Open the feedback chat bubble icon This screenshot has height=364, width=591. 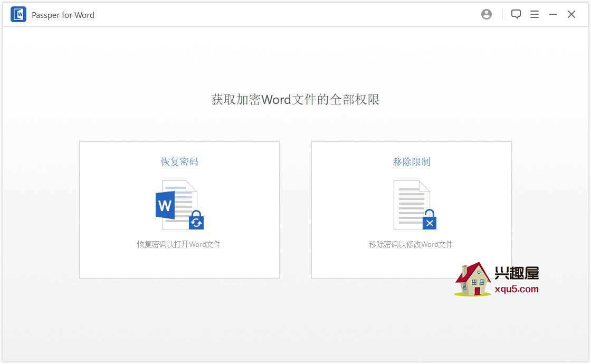tap(516, 14)
